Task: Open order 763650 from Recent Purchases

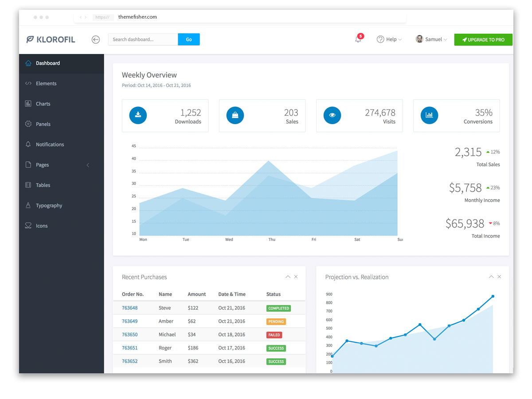Action: click(129, 334)
